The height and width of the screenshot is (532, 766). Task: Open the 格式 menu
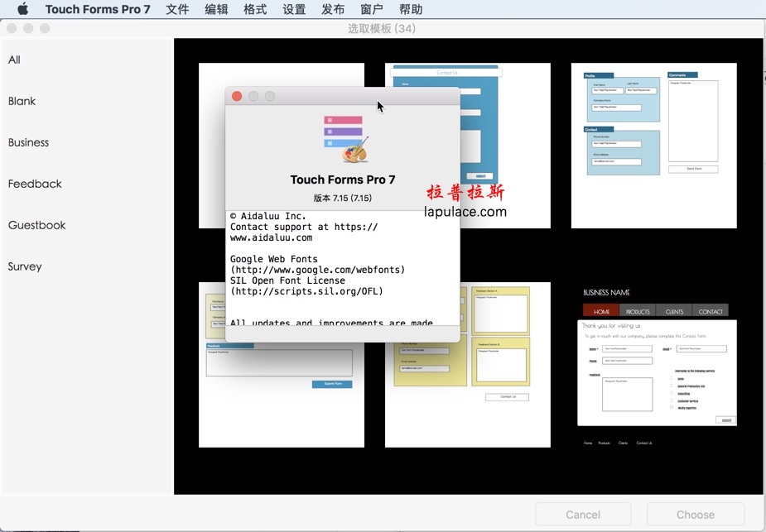255,10
